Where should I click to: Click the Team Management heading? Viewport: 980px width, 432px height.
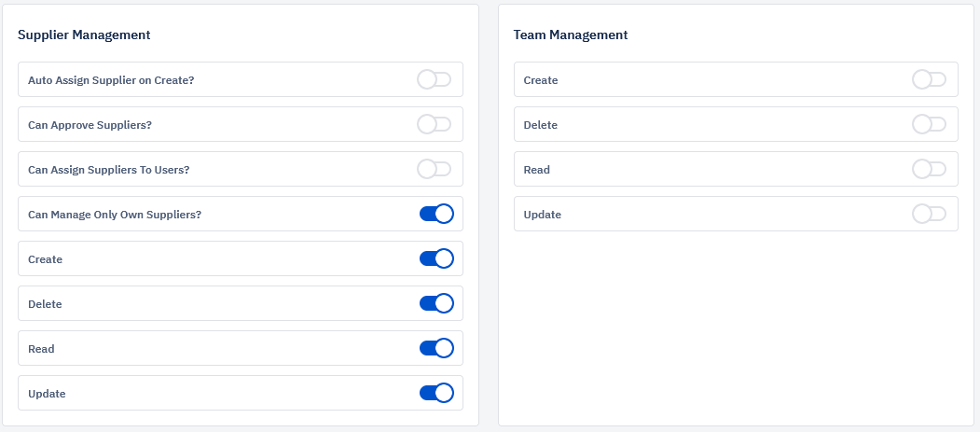(571, 35)
